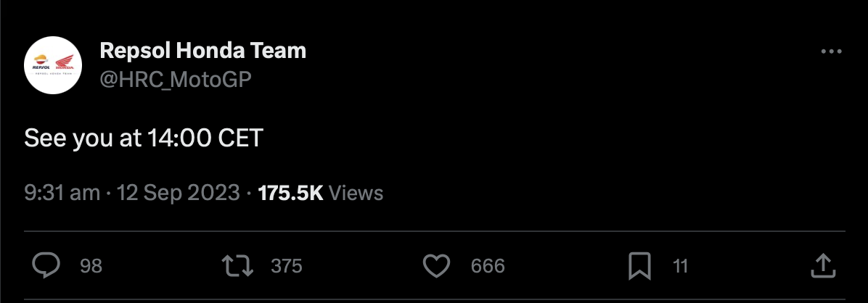
Task: Click the 11 bookmarks count
Action: 680,267
